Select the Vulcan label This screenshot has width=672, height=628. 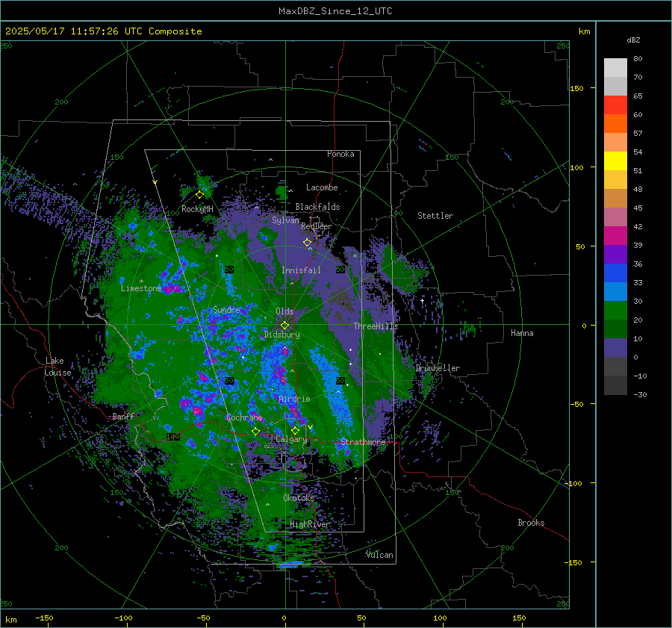click(x=380, y=555)
